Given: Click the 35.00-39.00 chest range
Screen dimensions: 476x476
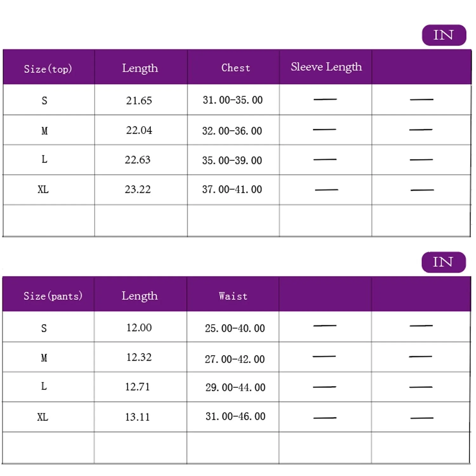Looking at the screenshot, I should pyautogui.click(x=232, y=160).
